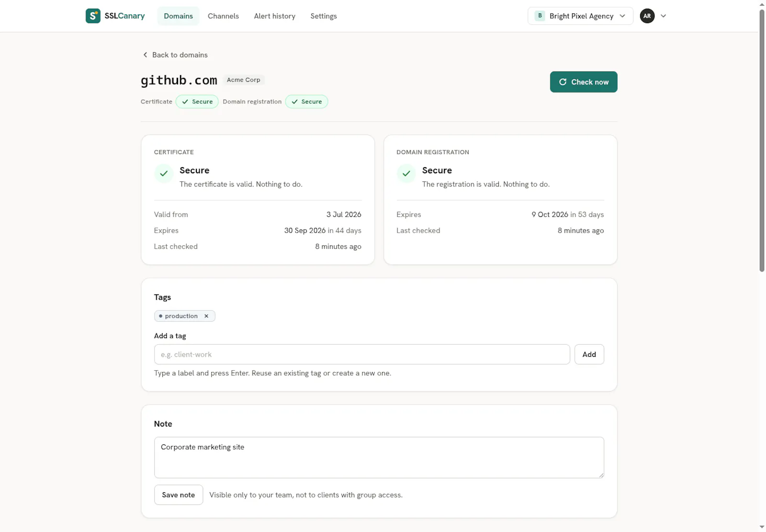Screen dimensions: 766x532
Task: Click the Acme Corp group badge
Action: [244, 80]
